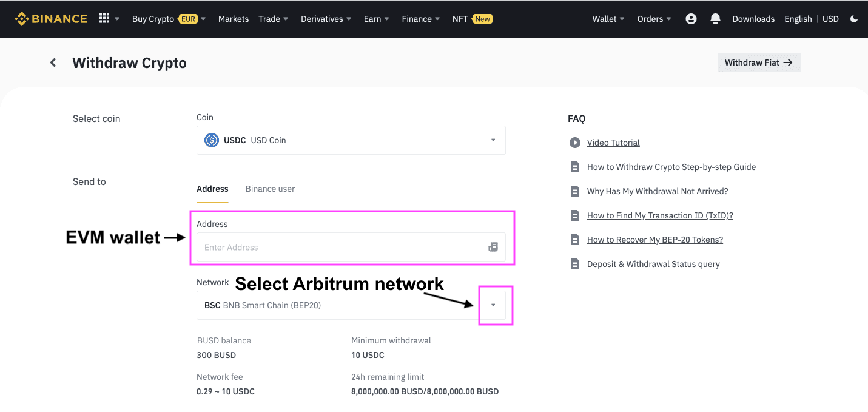Expand the Derivatives dropdown

326,19
